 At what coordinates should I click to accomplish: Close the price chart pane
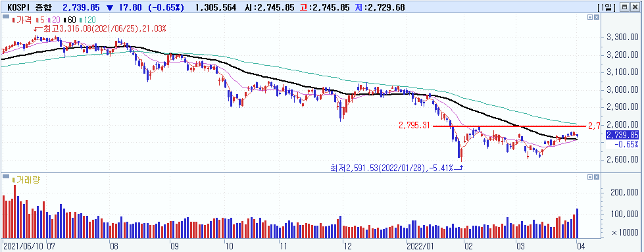coord(597,17)
